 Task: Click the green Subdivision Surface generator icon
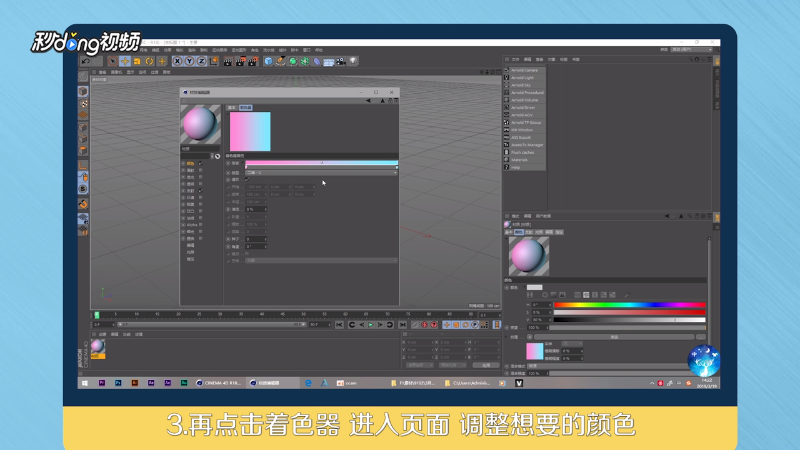[x=293, y=61]
